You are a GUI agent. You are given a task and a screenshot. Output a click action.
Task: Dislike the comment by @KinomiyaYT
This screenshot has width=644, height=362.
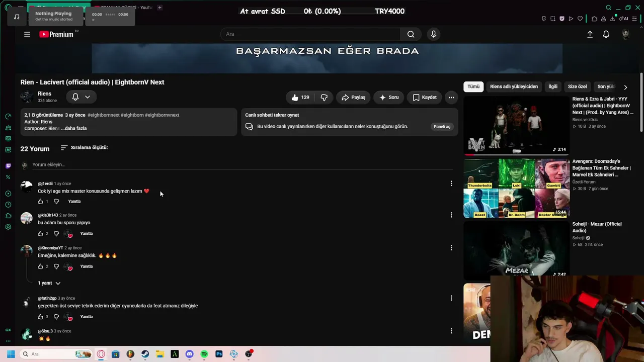coord(56,266)
